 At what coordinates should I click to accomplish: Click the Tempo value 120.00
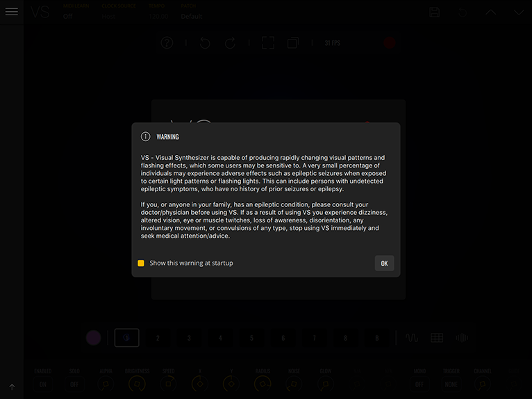point(158,16)
